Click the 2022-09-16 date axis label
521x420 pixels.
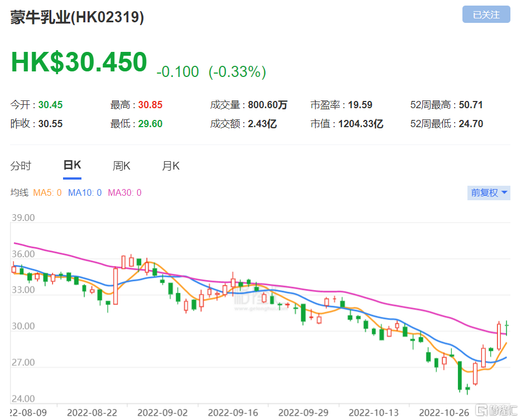233,413
